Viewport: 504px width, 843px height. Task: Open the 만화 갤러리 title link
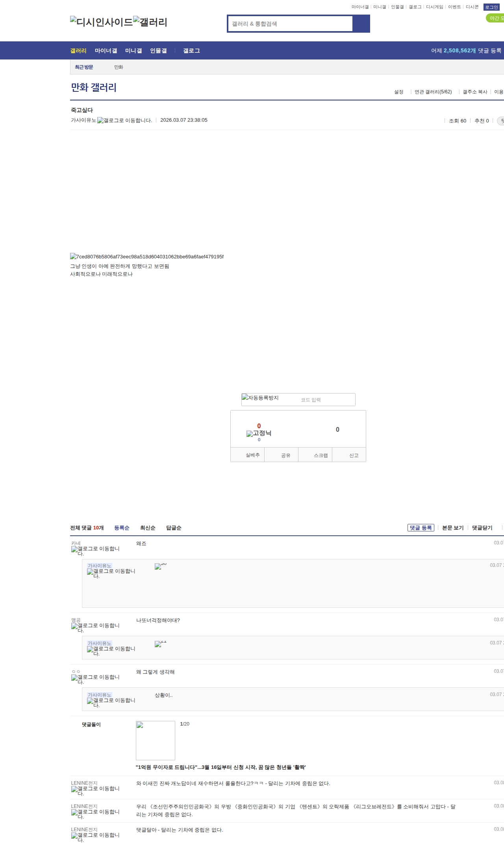94,87
